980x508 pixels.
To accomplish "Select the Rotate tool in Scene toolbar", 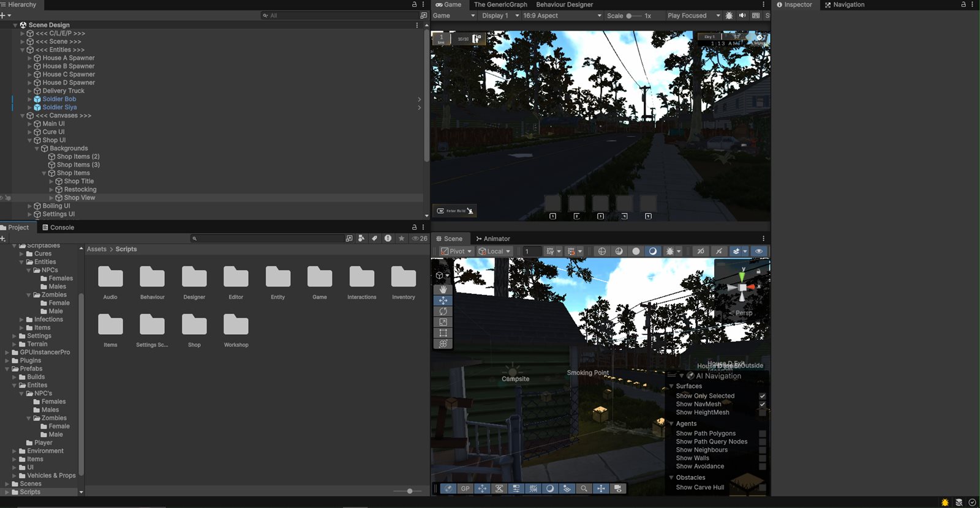I will (x=443, y=312).
